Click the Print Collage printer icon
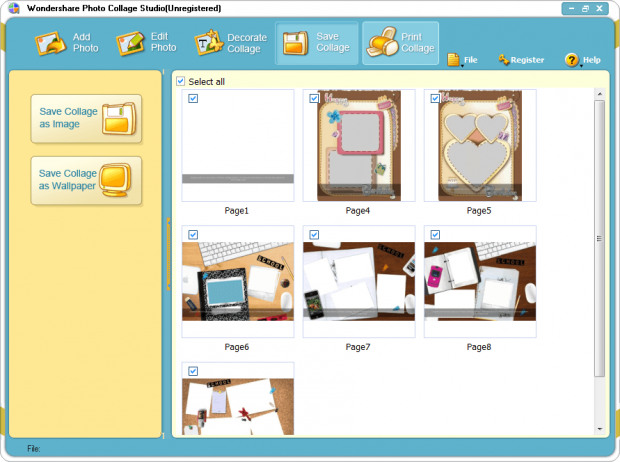Image resolution: width=620 pixels, height=462 pixels. [382, 42]
